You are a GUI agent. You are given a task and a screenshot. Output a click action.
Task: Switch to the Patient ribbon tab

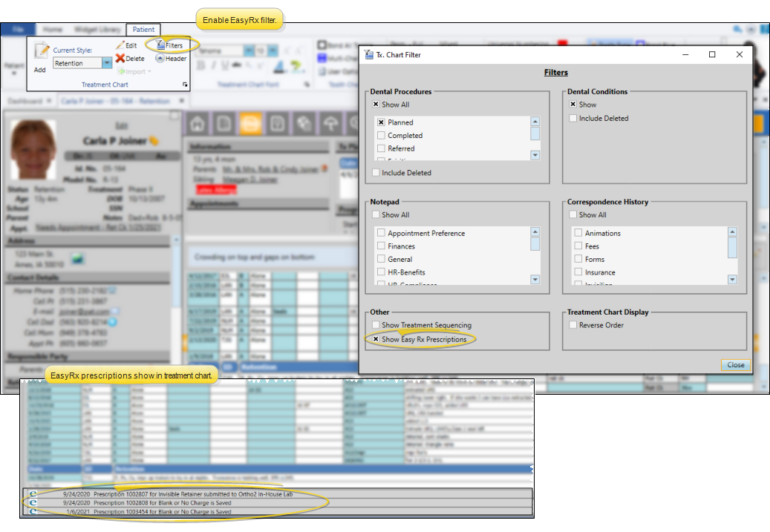pos(142,30)
